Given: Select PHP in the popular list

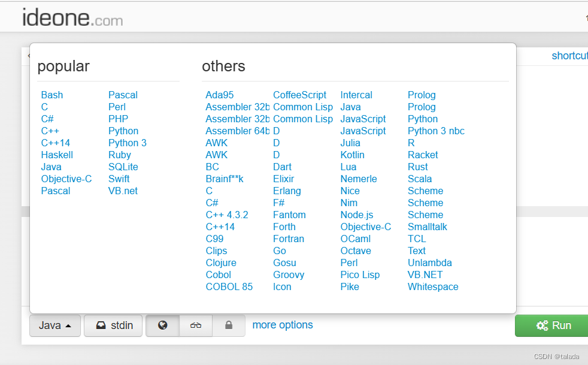Looking at the screenshot, I should pyautogui.click(x=118, y=119).
